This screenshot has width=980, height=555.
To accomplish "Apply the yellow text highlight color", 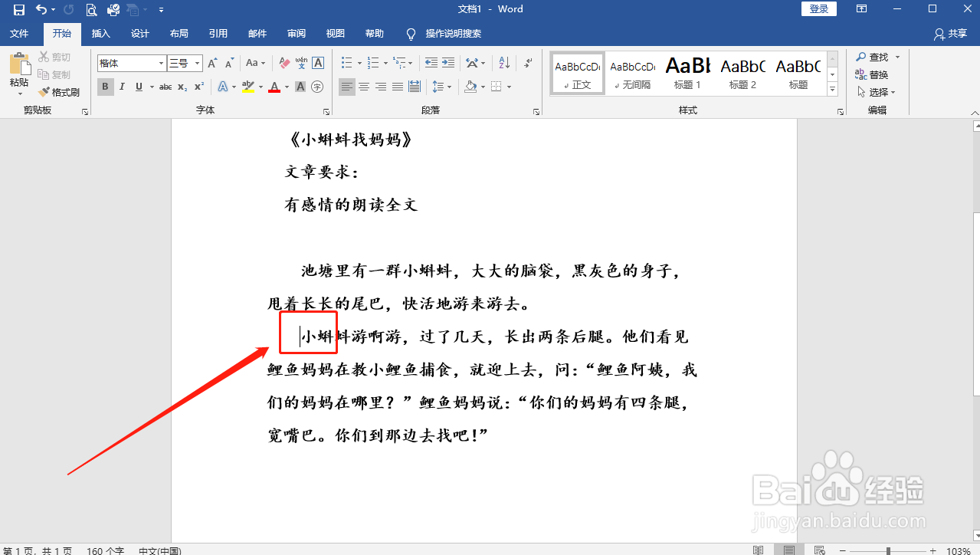I will coord(247,87).
